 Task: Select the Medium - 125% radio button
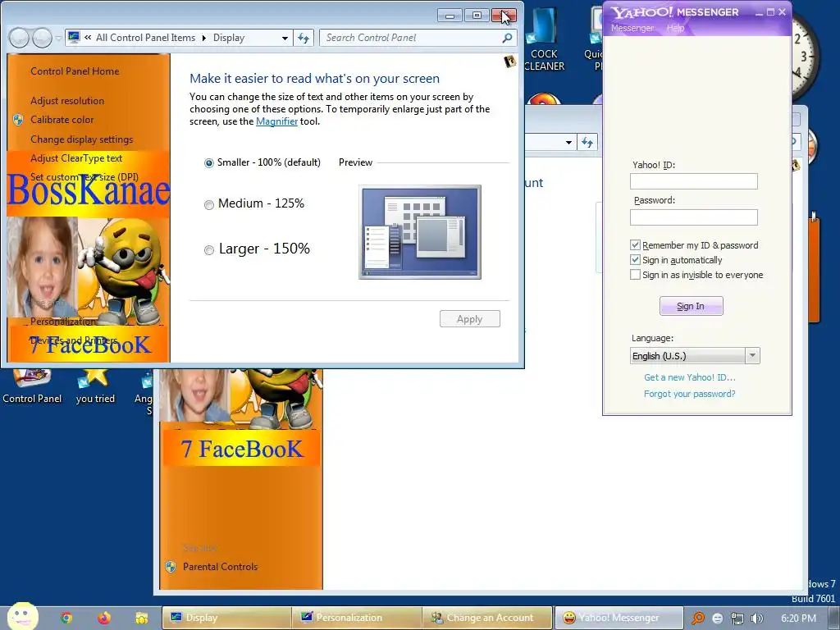point(209,204)
